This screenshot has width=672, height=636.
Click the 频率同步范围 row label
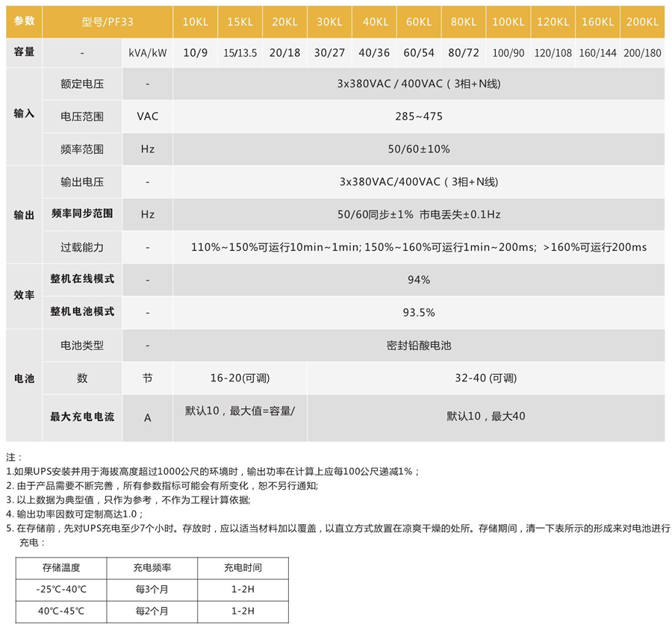(81, 214)
